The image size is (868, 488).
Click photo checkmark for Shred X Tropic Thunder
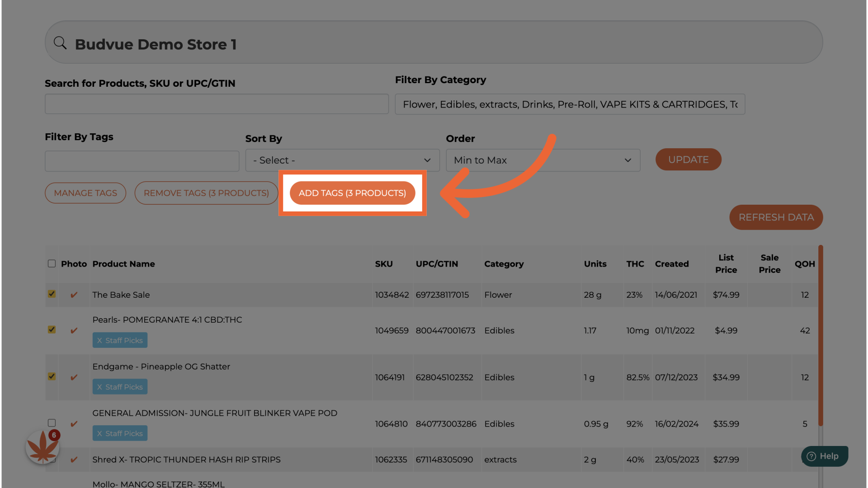click(x=74, y=460)
